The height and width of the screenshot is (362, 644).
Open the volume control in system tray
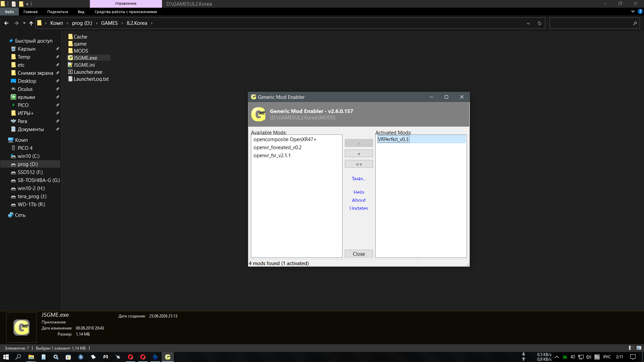pos(589,357)
